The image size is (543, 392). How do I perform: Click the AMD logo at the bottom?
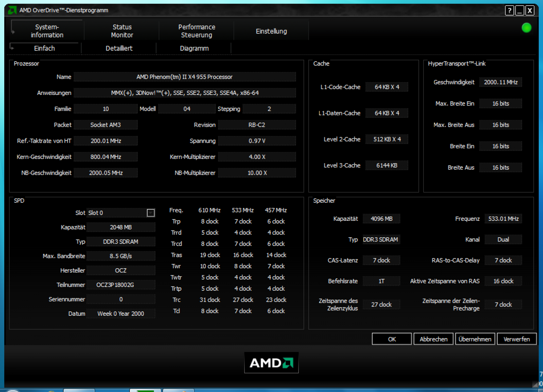click(x=271, y=363)
